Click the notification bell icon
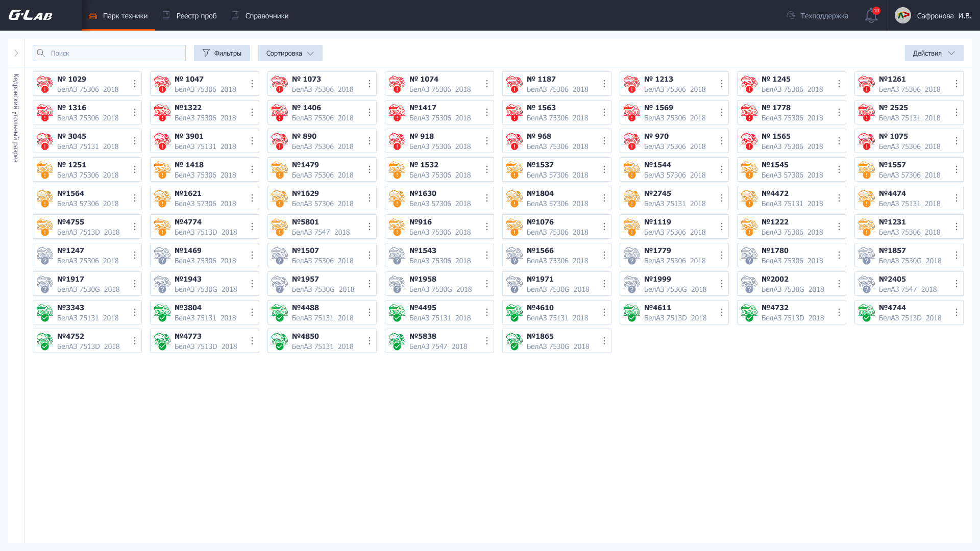The width and height of the screenshot is (980, 551). tap(871, 16)
